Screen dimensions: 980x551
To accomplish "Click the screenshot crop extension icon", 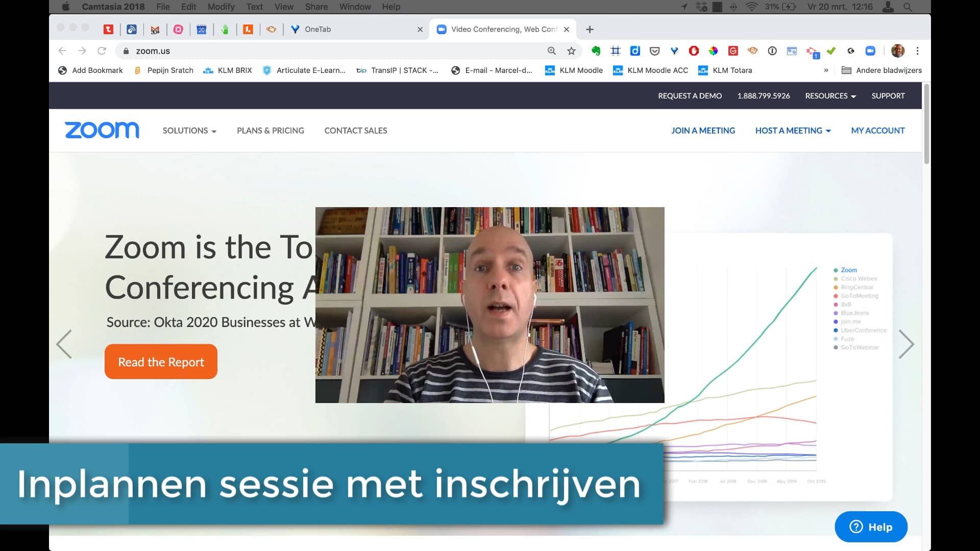I will coord(616,51).
